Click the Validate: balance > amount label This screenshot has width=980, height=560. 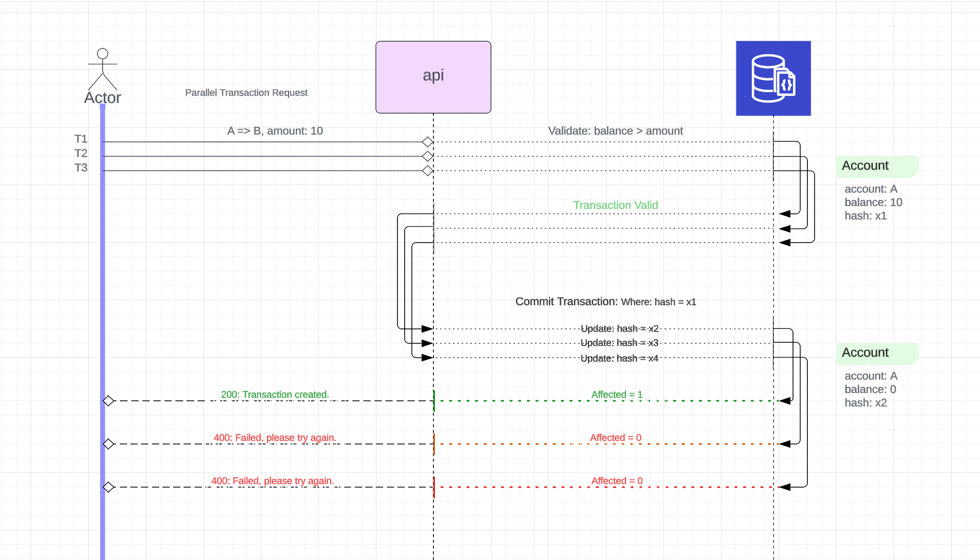[x=615, y=131]
